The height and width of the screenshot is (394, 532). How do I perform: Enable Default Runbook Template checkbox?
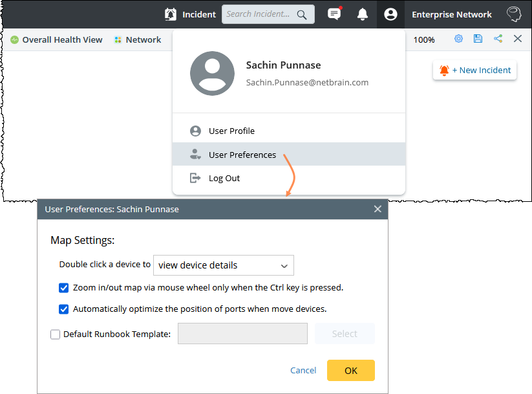[x=55, y=334]
